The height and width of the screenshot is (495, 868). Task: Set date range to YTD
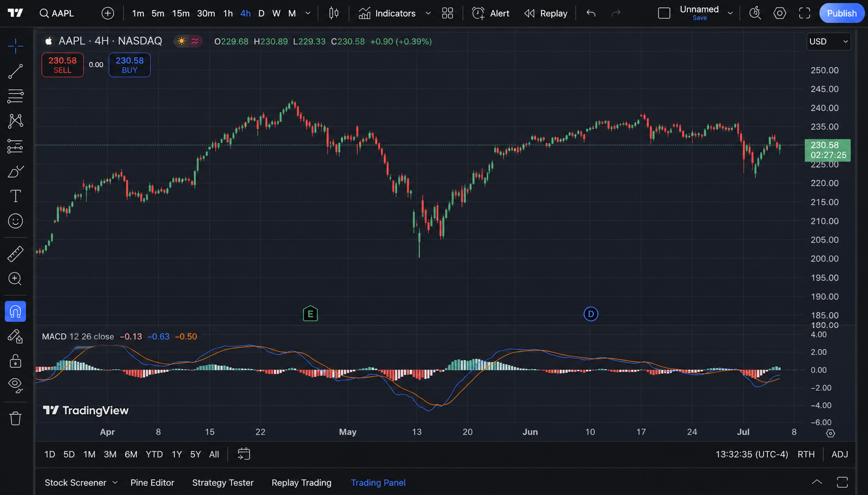pos(154,454)
